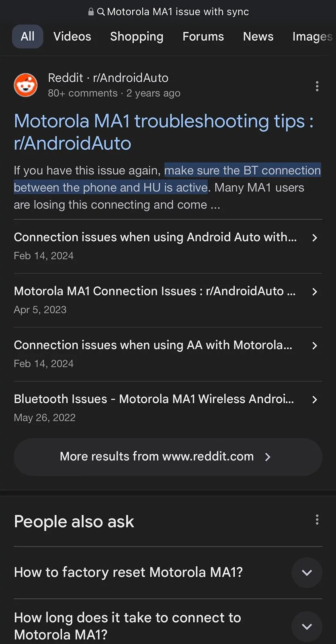This screenshot has width=336, height=644.
Task: Open the three-dot menu for People also ask
Action: 317,520
